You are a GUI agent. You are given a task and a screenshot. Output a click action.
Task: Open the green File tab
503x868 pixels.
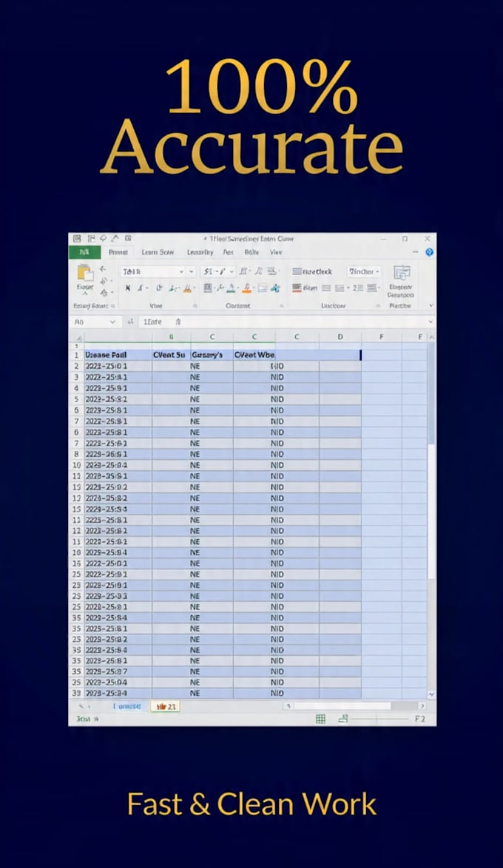pyautogui.click(x=85, y=252)
